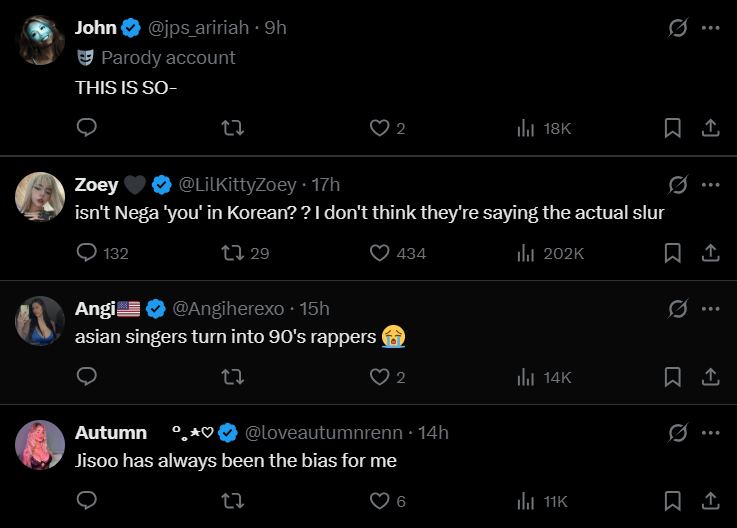Bookmark Autumn's Jisoo bias tweet
This screenshot has height=528, width=737.
tap(673, 501)
